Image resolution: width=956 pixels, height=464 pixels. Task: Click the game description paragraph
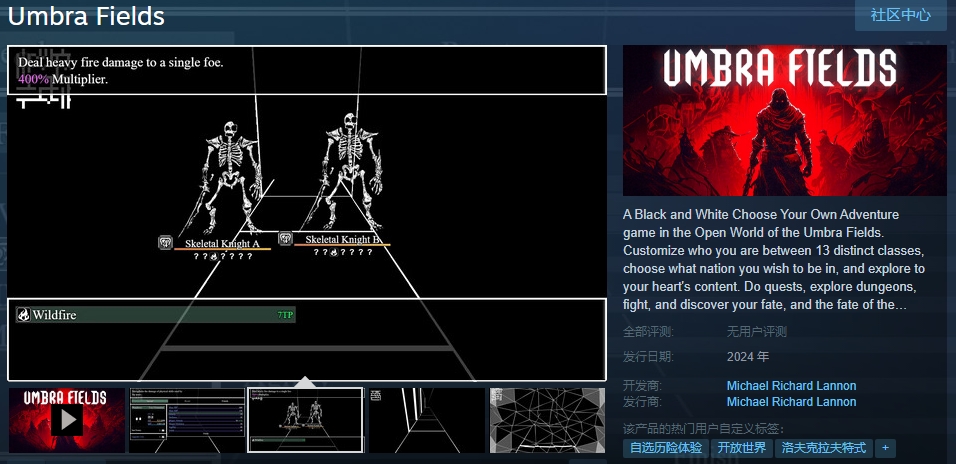[774, 260]
